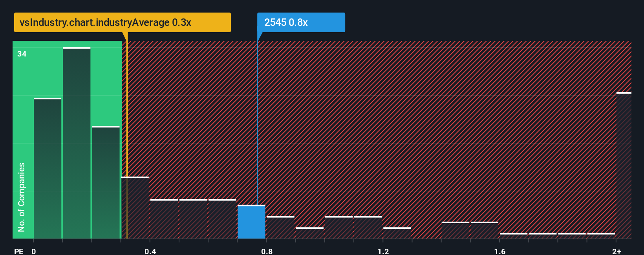Select the hatched bar just right of the orange line
644x255 pixels.
[135, 208]
